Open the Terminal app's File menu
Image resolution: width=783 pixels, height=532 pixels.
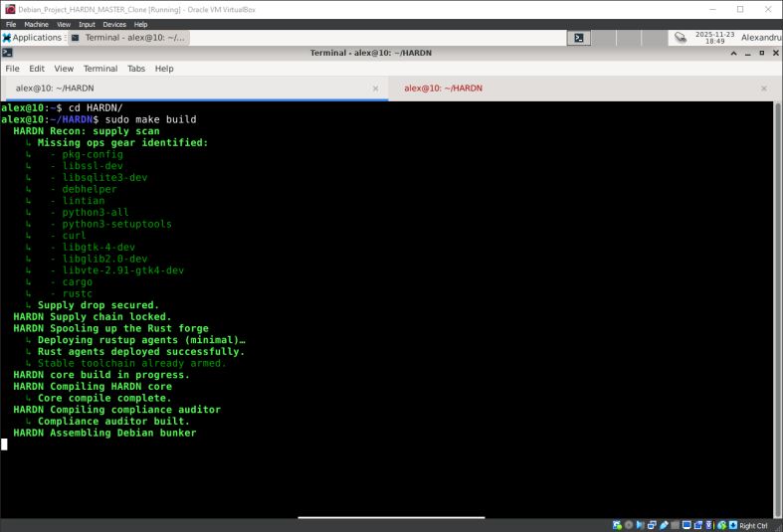pyautogui.click(x=13, y=69)
